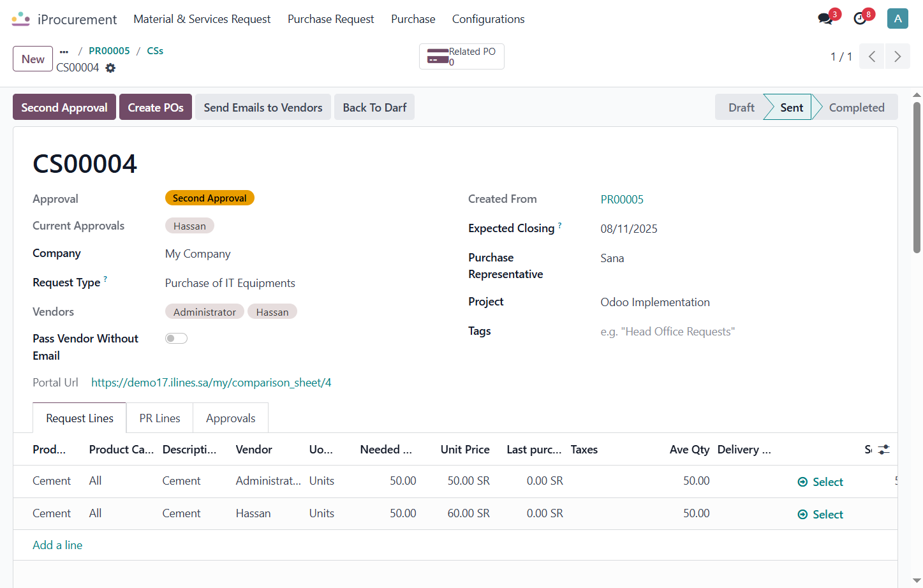Click Send Emails to Vendors

coord(263,107)
